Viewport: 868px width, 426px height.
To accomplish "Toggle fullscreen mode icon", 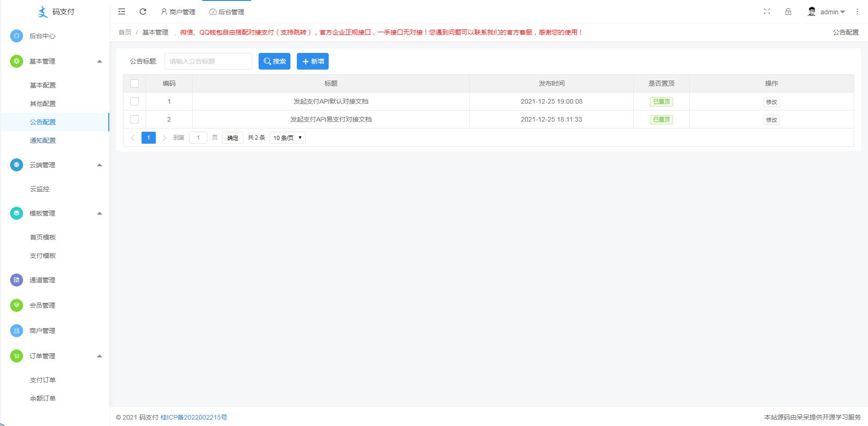I will (x=767, y=12).
